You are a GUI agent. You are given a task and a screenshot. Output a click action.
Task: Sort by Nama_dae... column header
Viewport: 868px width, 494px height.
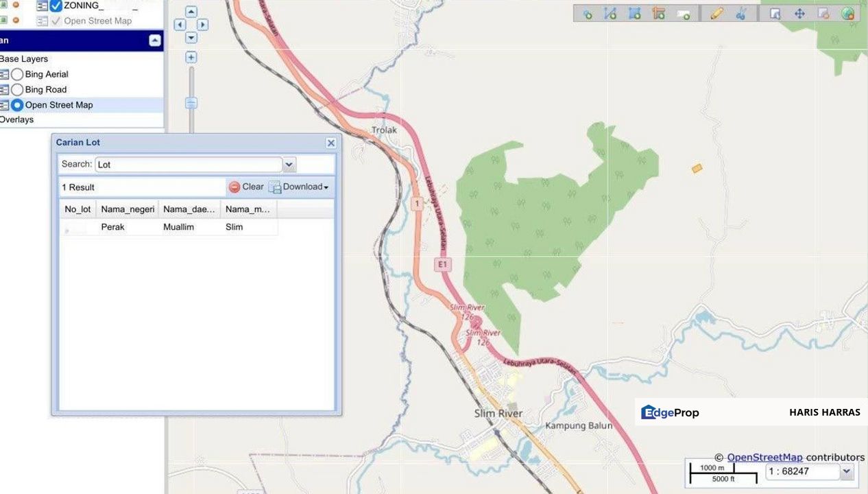[x=189, y=209]
